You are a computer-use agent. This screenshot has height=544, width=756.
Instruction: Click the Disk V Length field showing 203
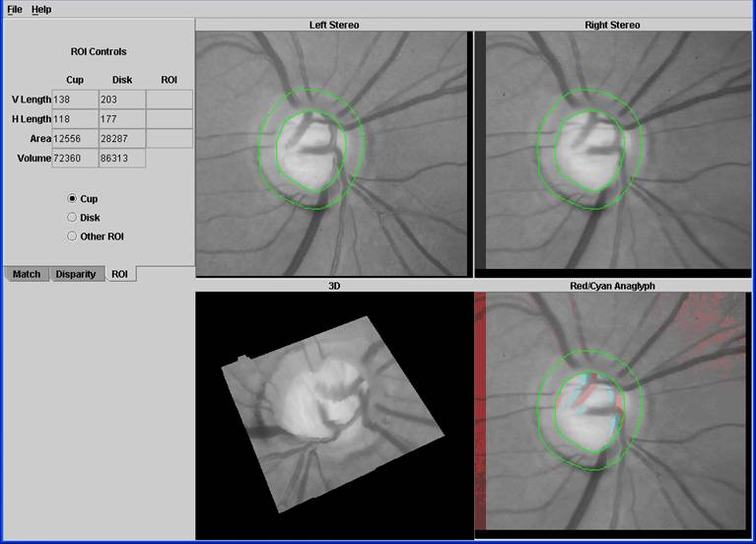(122, 100)
